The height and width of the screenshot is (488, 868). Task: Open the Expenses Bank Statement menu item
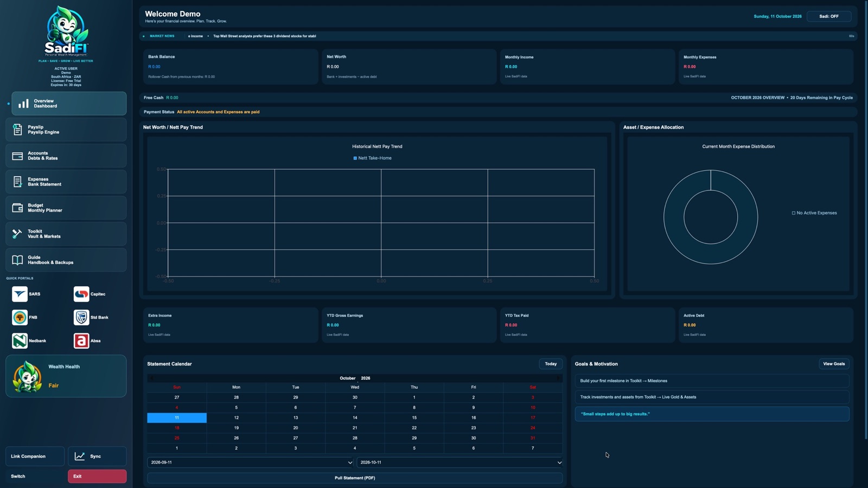(66, 182)
